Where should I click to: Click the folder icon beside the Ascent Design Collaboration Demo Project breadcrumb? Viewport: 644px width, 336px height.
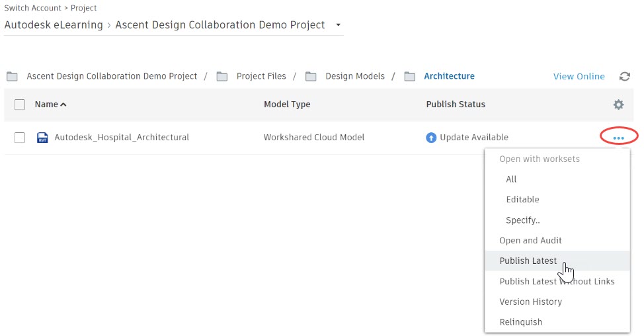(x=13, y=77)
